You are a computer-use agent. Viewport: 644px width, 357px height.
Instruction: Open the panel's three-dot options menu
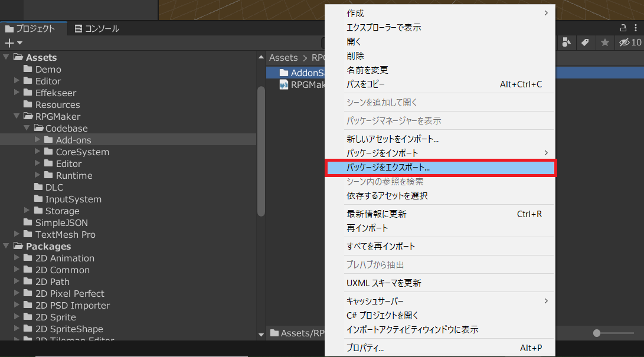click(x=636, y=28)
